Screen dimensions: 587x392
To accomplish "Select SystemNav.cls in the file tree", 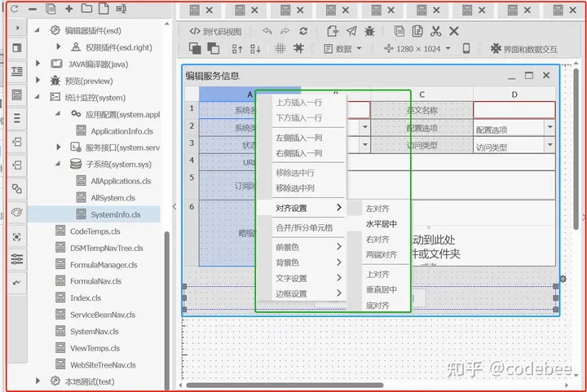I will pyautogui.click(x=94, y=332).
